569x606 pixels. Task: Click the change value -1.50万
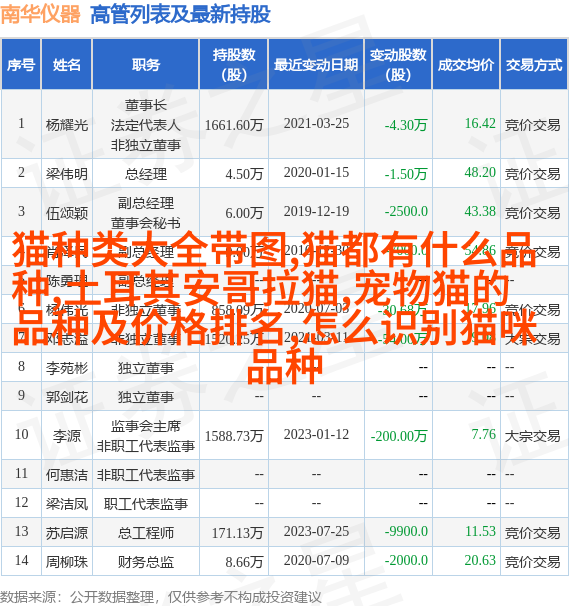tap(405, 174)
